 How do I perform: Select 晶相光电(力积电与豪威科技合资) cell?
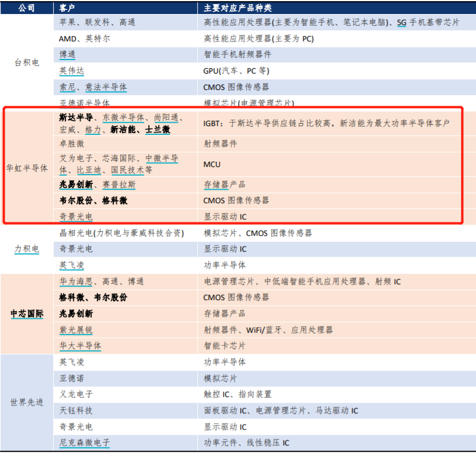[x=125, y=233]
